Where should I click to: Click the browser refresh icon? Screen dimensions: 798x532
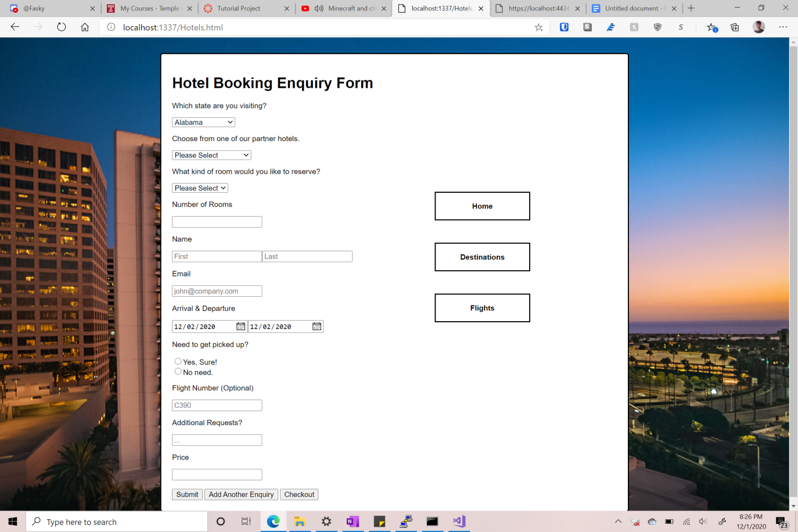click(61, 27)
